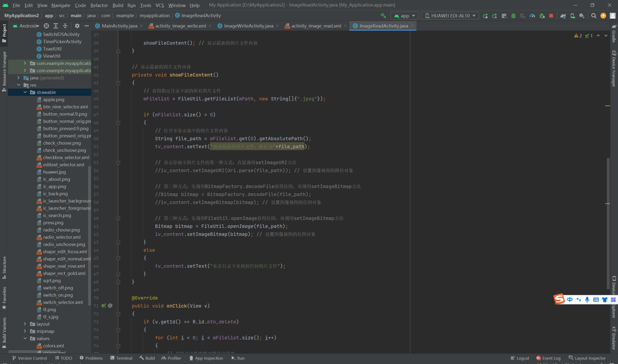The height and width of the screenshot is (364, 618).
Task: Click the Make Project hammer icon
Action: 383,16
